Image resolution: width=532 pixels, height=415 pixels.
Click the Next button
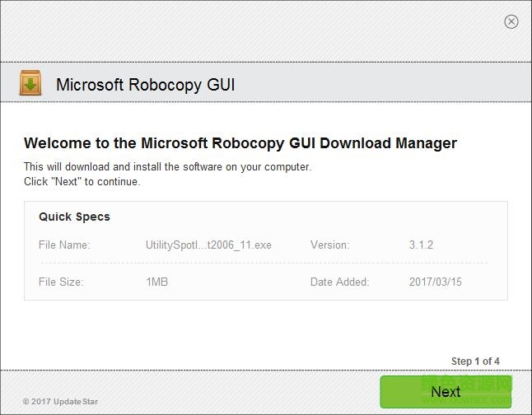pyautogui.click(x=446, y=392)
